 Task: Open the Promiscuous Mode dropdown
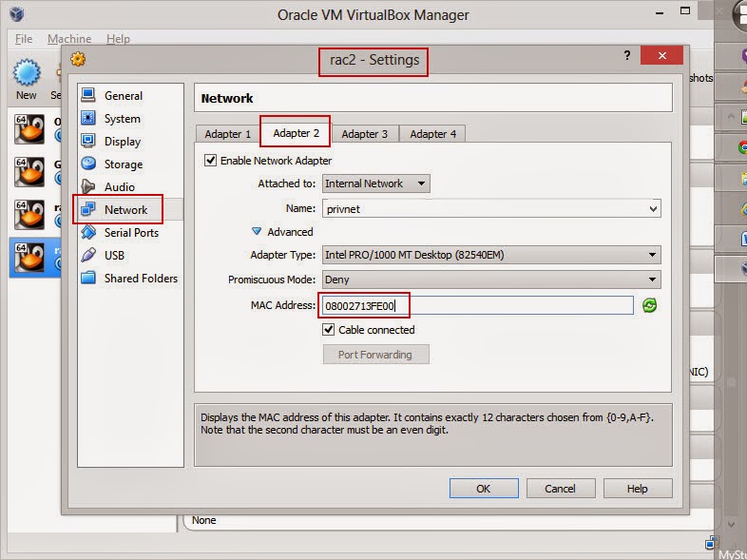coord(491,280)
